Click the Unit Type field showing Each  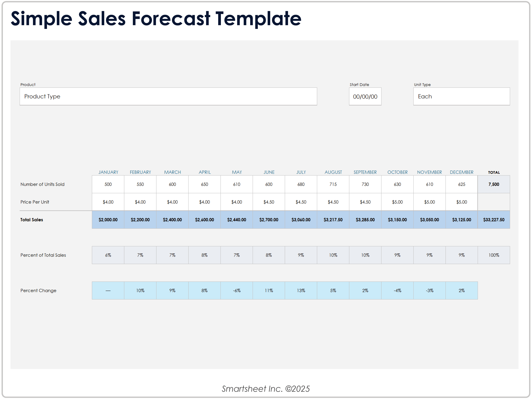pos(461,96)
